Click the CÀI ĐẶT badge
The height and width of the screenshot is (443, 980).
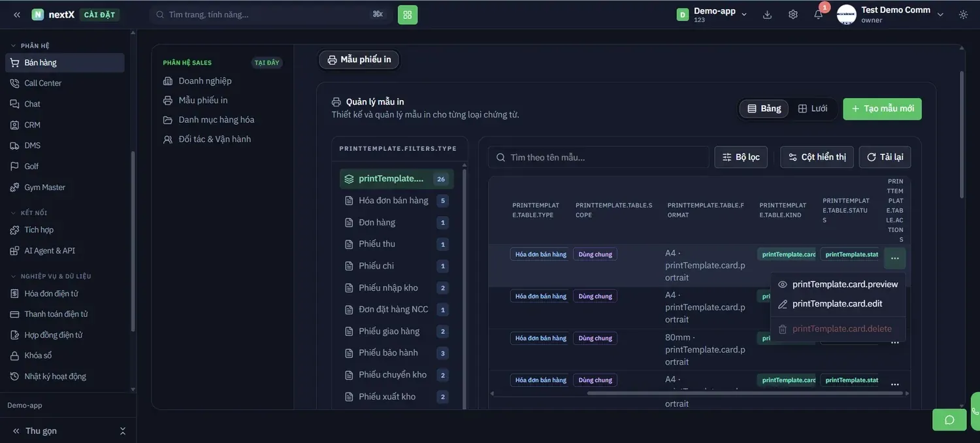pyautogui.click(x=99, y=14)
